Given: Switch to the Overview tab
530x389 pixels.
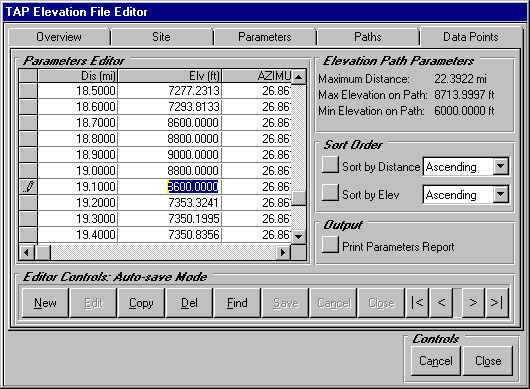Looking at the screenshot, I should (x=59, y=37).
